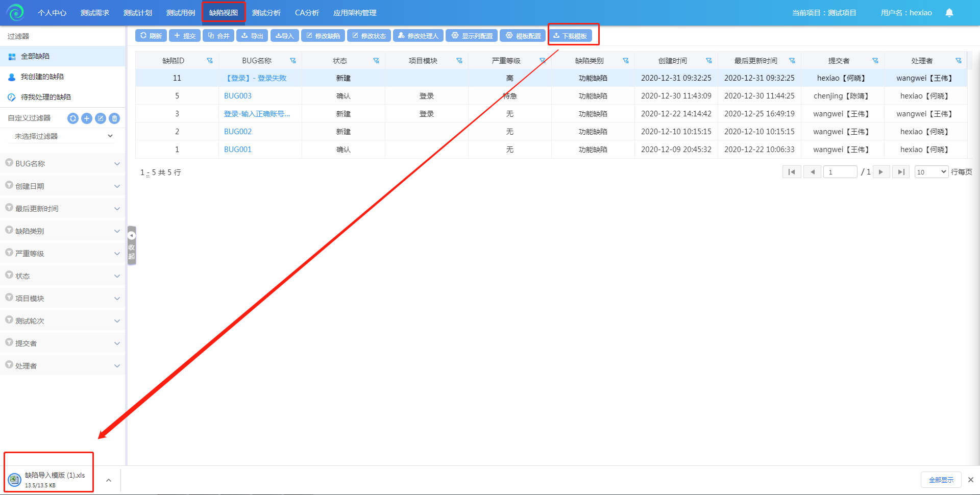Expand the 创建日期 filter section
The image size is (980, 495).
coord(62,186)
